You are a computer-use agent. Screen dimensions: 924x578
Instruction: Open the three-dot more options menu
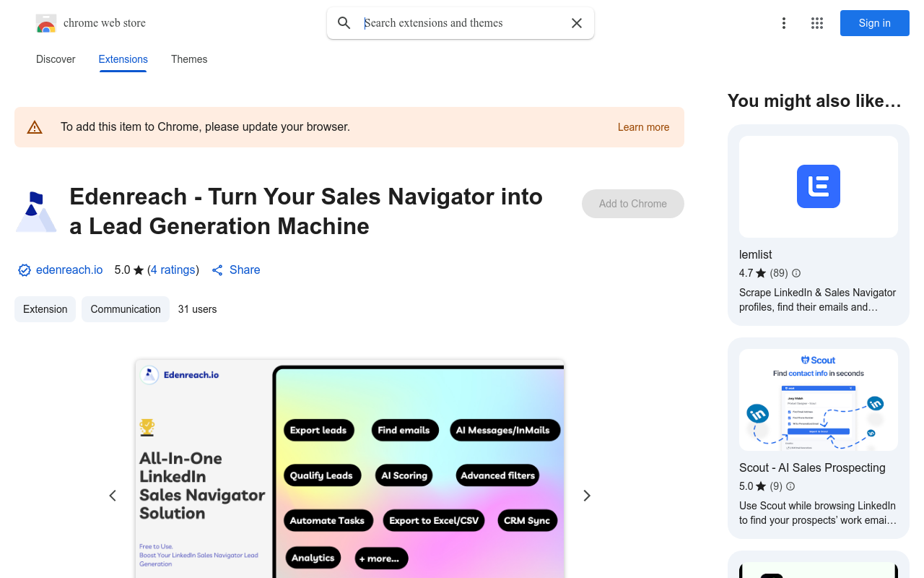coord(784,23)
